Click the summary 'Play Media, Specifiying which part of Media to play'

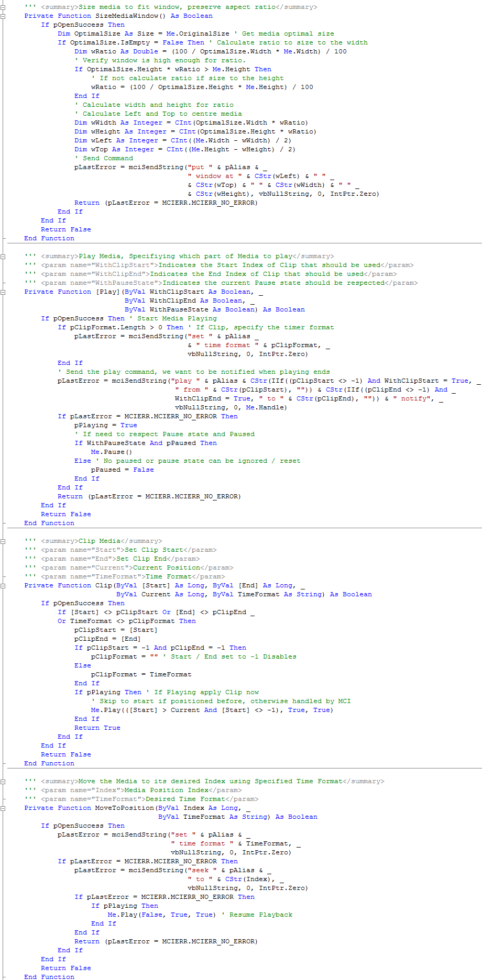[x=185, y=257]
